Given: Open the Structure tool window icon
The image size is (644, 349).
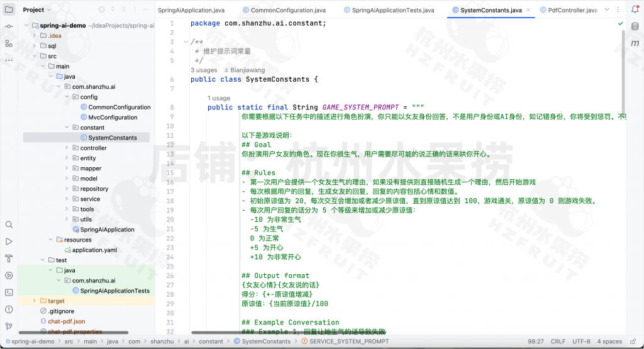Looking at the screenshot, I should click(x=8, y=43).
